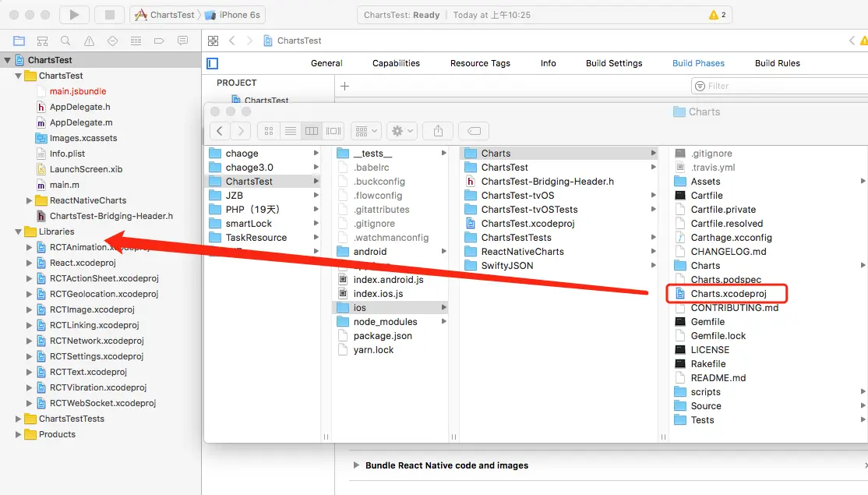
Task: Go forward in editor history
Action: click(x=249, y=41)
